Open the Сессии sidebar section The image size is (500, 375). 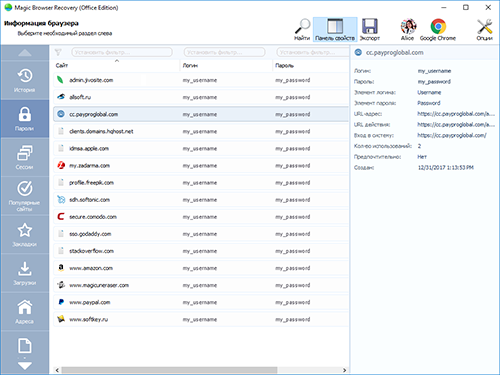tap(25, 157)
